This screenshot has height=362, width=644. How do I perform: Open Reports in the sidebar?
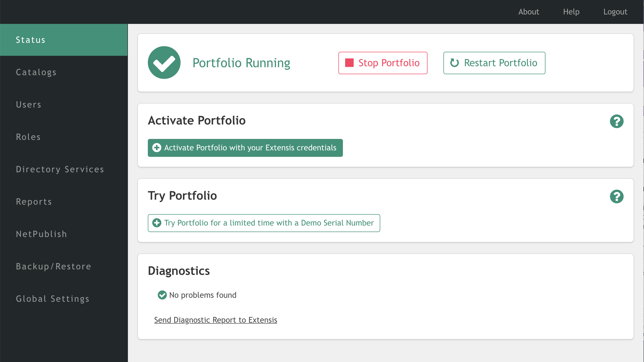tap(64, 202)
